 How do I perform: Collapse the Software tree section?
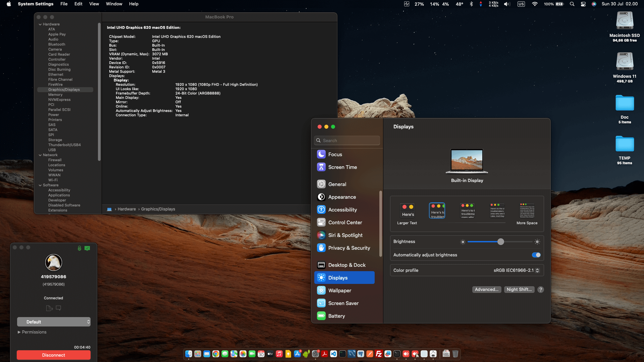click(40, 185)
